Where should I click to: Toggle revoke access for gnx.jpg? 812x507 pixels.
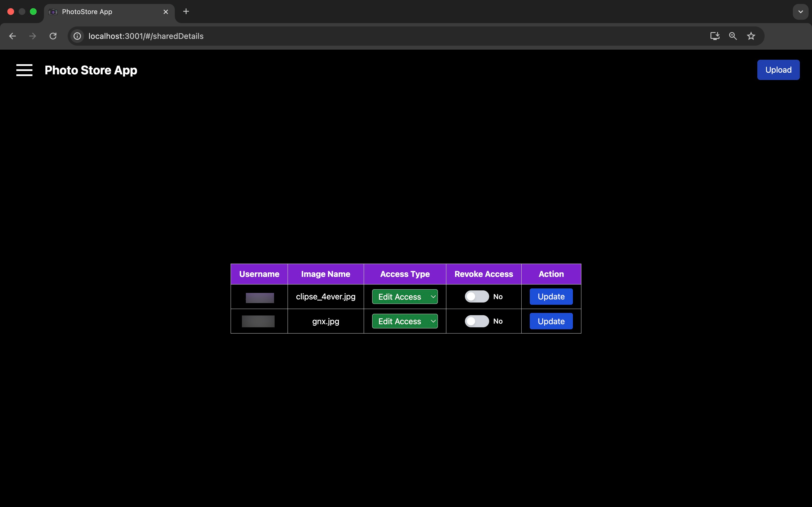point(476,321)
